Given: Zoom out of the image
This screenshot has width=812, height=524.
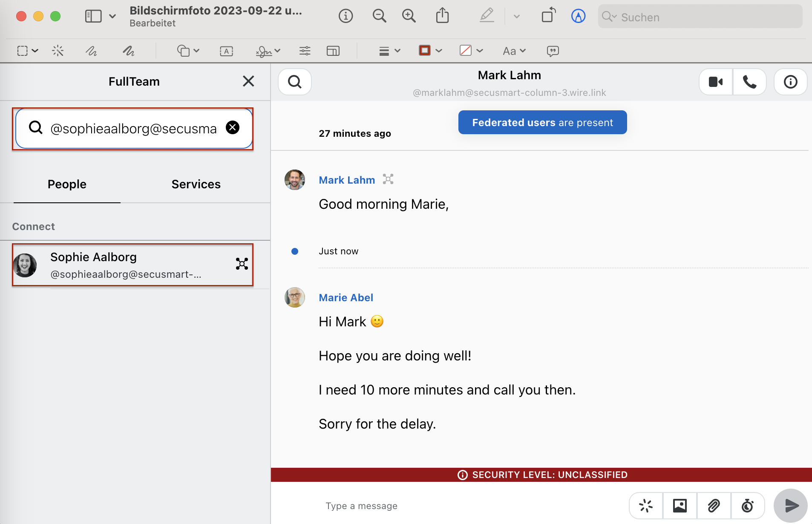Looking at the screenshot, I should point(379,16).
